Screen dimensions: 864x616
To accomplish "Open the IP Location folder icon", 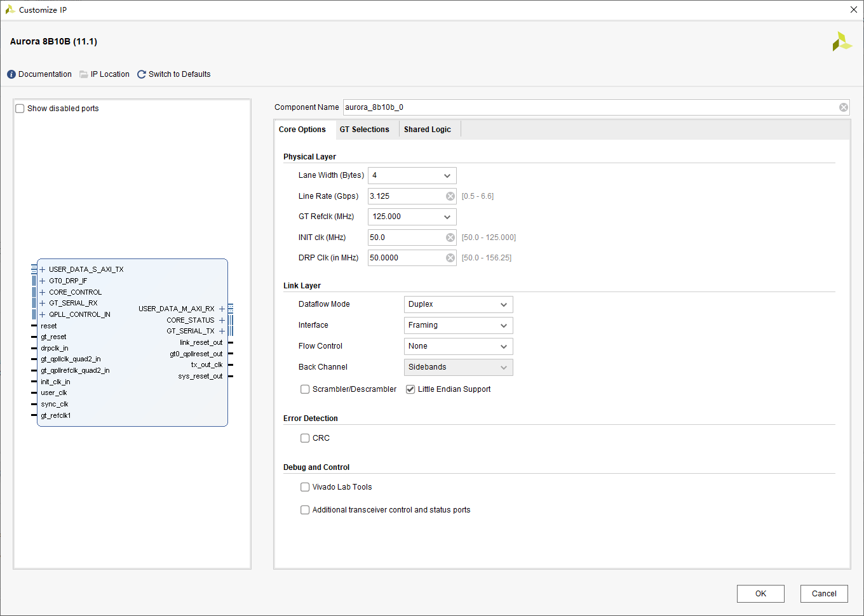I will (84, 74).
